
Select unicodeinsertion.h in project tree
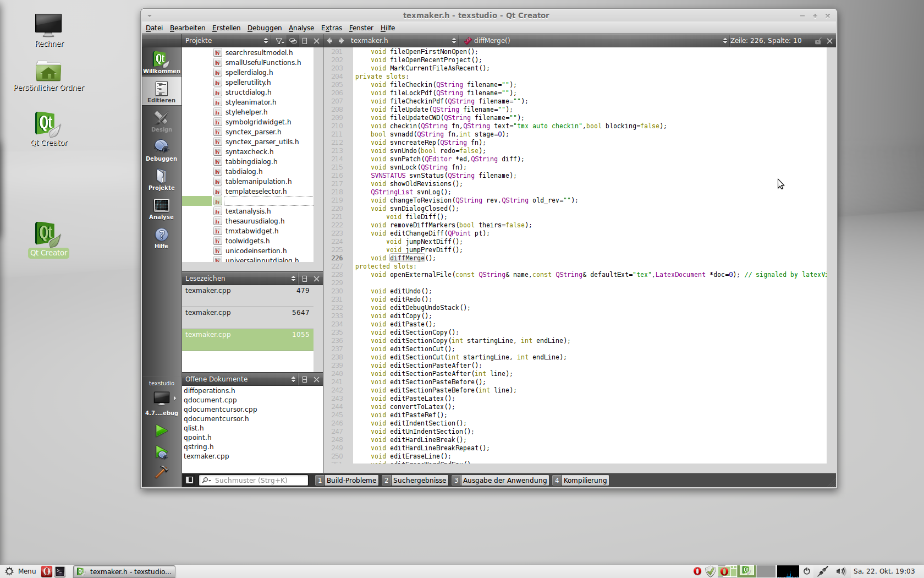(x=256, y=251)
